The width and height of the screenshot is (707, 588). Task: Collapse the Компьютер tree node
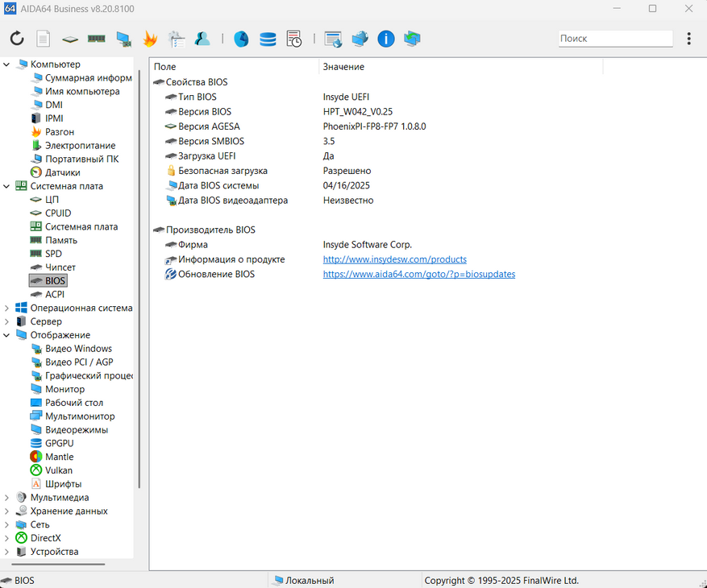(6, 64)
